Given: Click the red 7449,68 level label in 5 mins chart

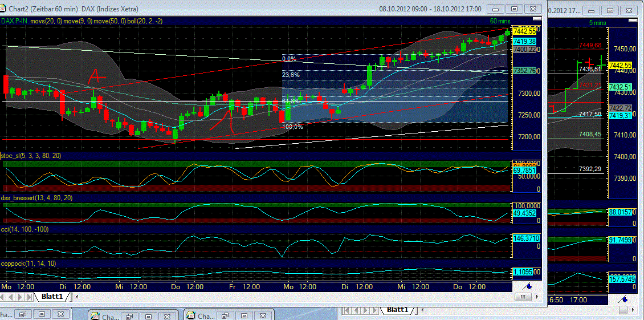Looking at the screenshot, I should tap(590, 45).
